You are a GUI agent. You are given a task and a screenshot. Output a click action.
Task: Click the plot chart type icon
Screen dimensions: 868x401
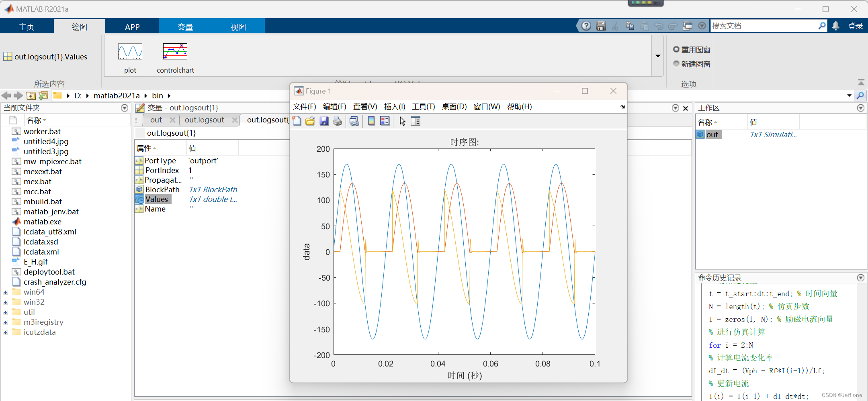click(130, 52)
